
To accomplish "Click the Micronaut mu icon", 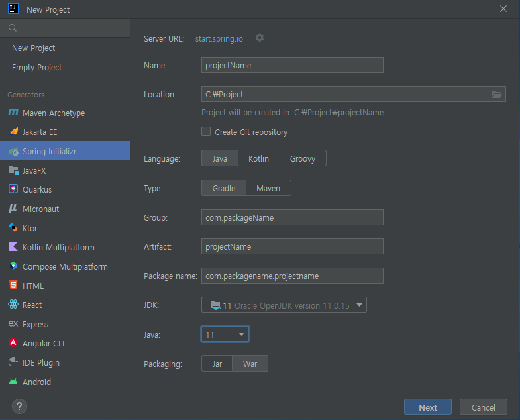I will tap(13, 208).
